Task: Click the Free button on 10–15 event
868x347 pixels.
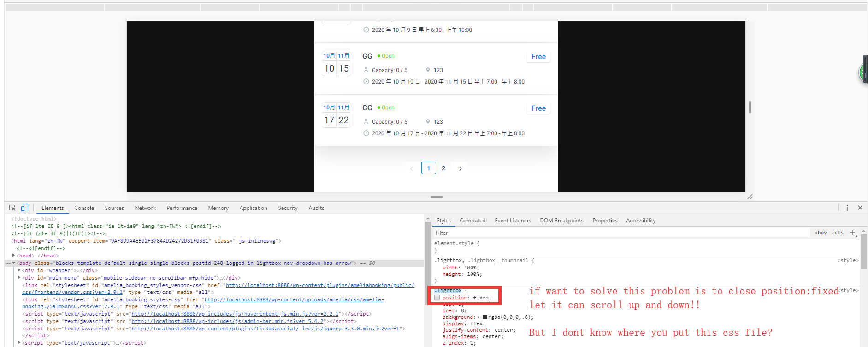Action: (538, 57)
